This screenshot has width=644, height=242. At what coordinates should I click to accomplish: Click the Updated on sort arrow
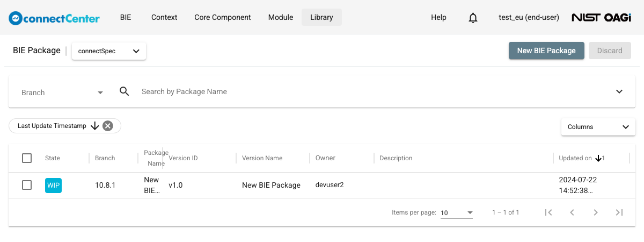point(598,158)
